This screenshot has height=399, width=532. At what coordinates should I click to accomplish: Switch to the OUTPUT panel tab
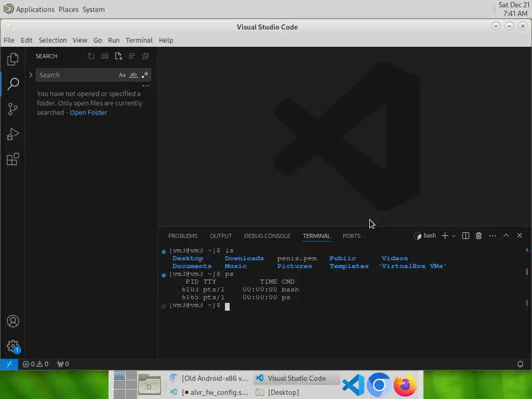pos(221,236)
